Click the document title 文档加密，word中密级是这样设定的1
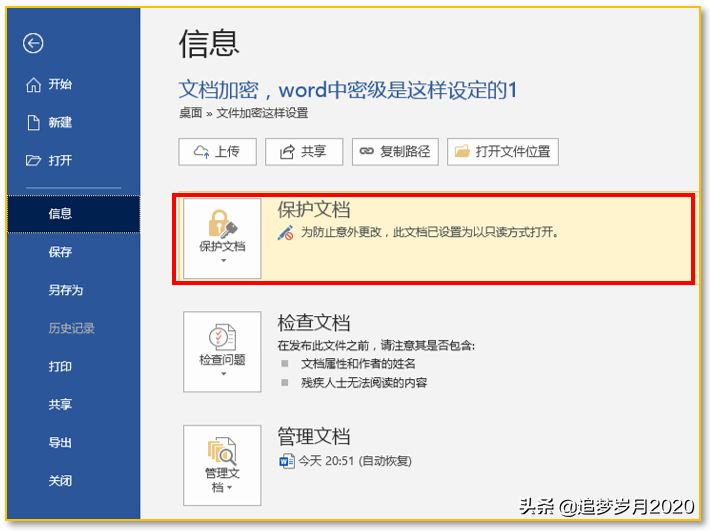710x531 pixels. tap(348, 90)
